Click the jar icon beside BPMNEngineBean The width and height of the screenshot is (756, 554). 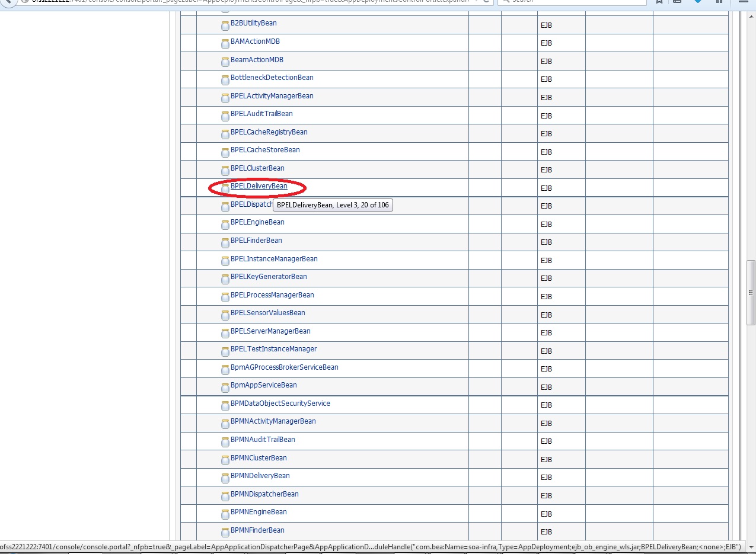(x=225, y=514)
